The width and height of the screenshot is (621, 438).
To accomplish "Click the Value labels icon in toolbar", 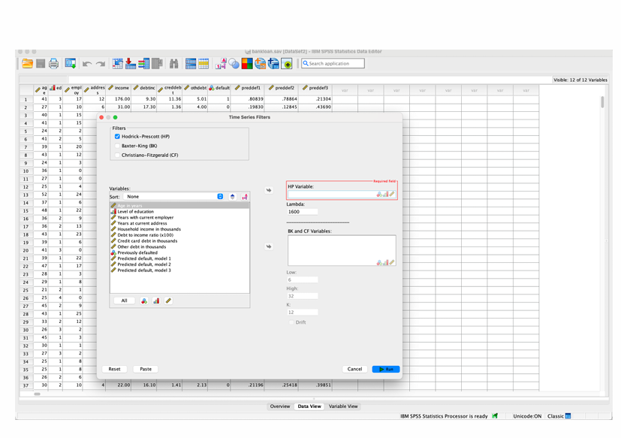I will [x=221, y=63].
